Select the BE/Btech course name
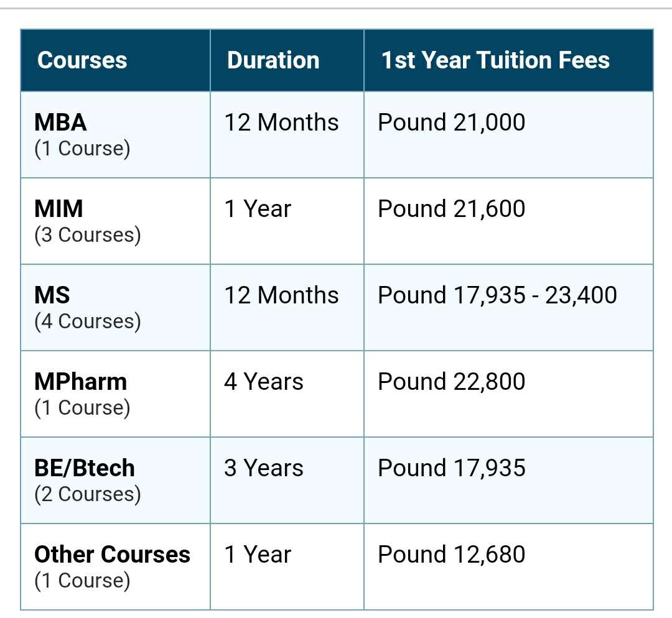 pyautogui.click(x=85, y=468)
